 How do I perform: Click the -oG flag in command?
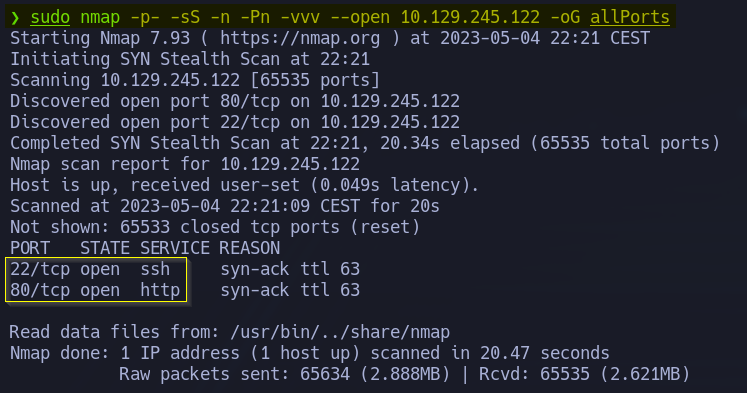(565, 17)
